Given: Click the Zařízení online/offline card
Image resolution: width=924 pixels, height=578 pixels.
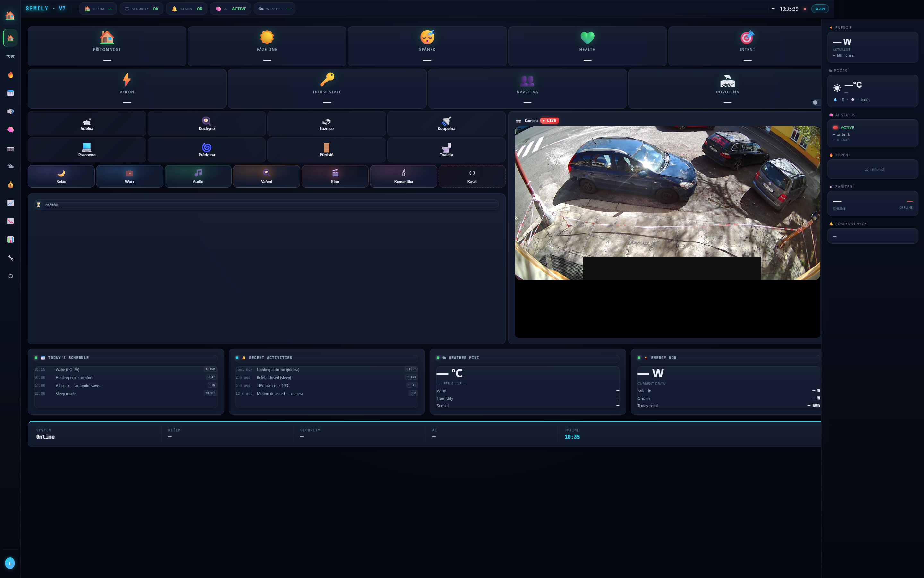Looking at the screenshot, I should pyautogui.click(x=872, y=203).
